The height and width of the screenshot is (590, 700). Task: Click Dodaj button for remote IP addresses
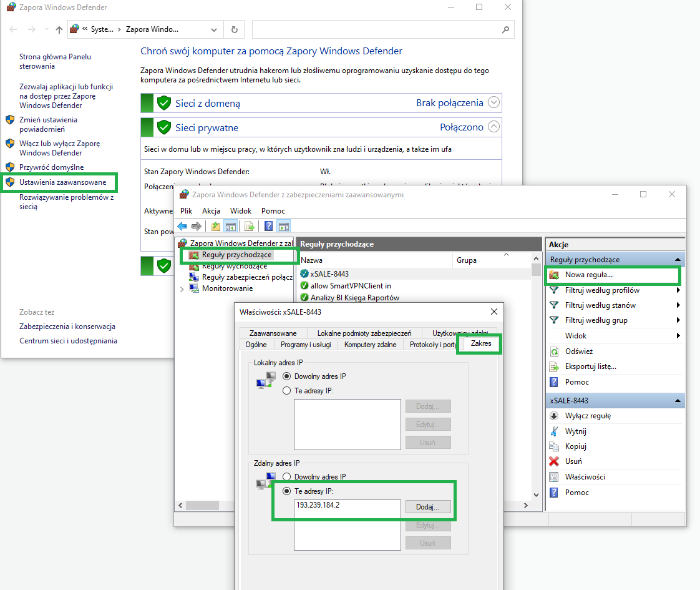(427, 507)
